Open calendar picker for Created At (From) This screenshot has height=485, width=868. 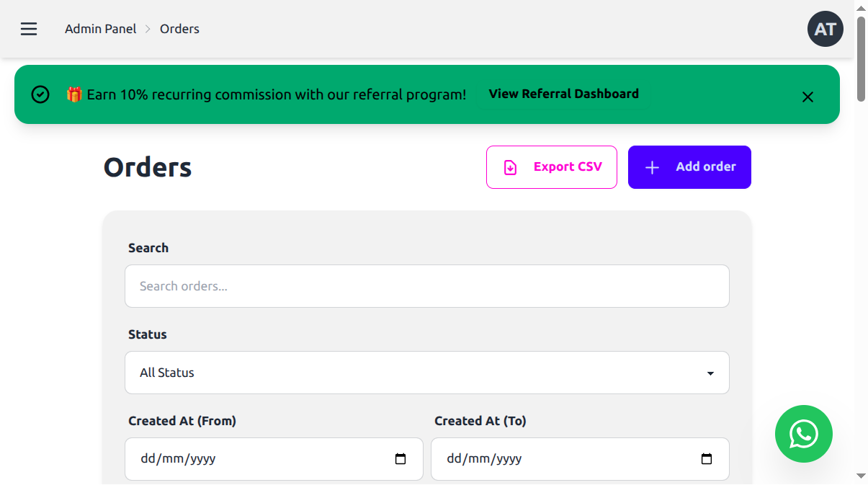401,459
